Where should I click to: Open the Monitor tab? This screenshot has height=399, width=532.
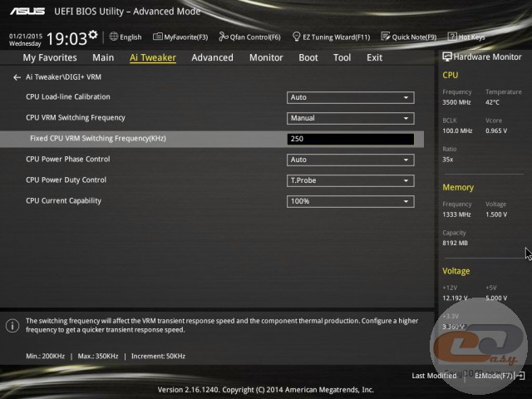click(x=266, y=57)
